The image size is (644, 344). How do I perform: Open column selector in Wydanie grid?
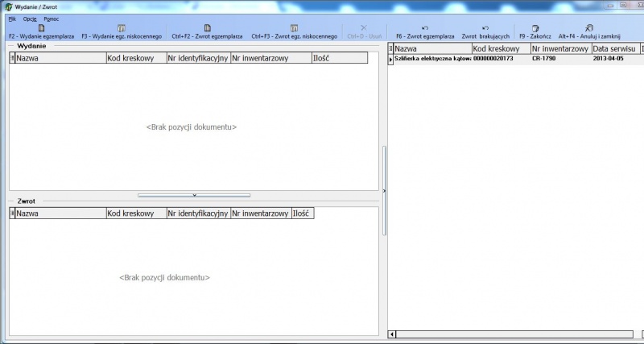[12, 58]
